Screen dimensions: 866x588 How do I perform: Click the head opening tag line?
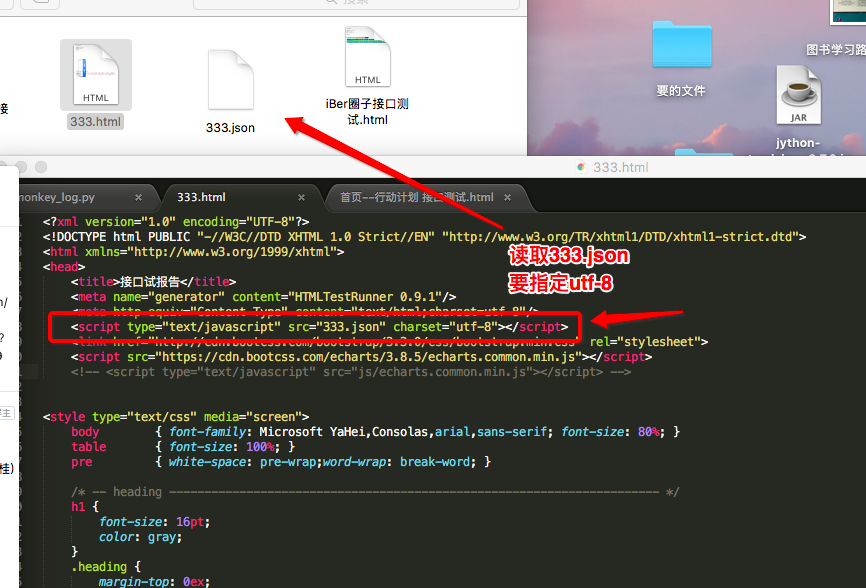tap(64, 267)
